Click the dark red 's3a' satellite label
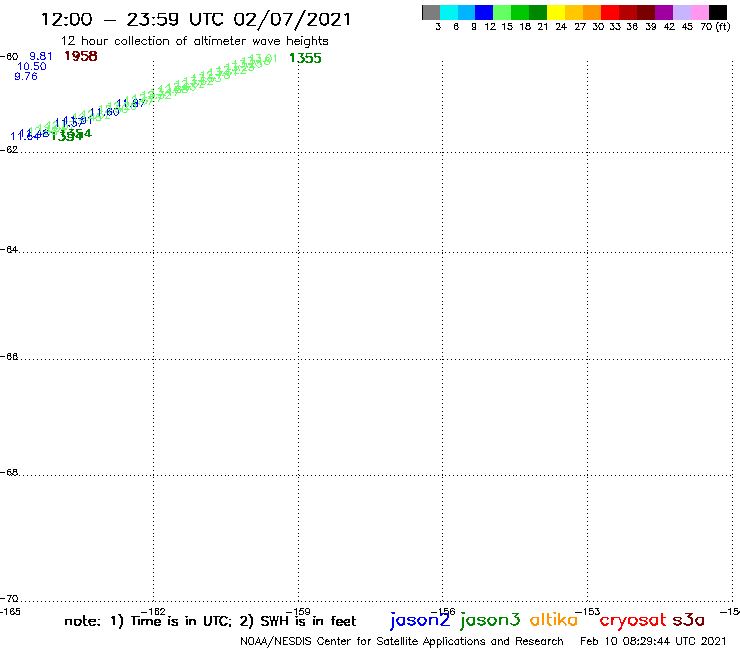Viewport: 740px width, 650px height. pos(689,620)
